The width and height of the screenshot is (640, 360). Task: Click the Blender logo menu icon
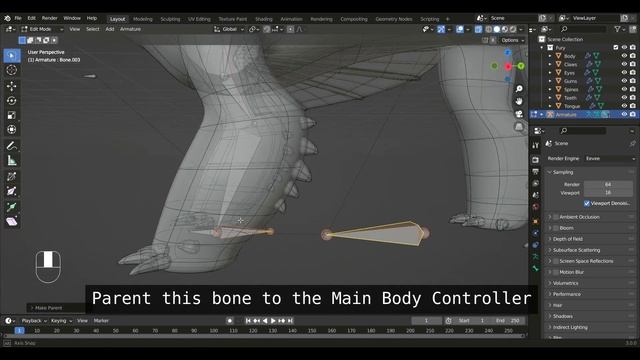(7, 18)
